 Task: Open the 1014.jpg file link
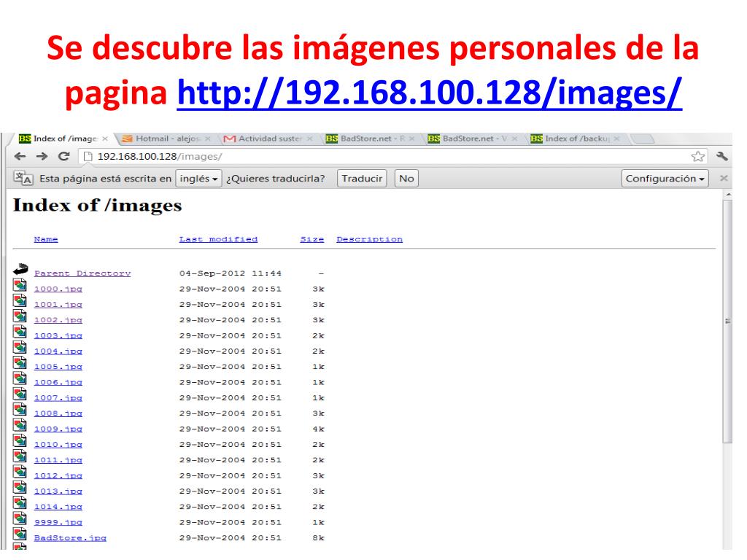(58, 507)
